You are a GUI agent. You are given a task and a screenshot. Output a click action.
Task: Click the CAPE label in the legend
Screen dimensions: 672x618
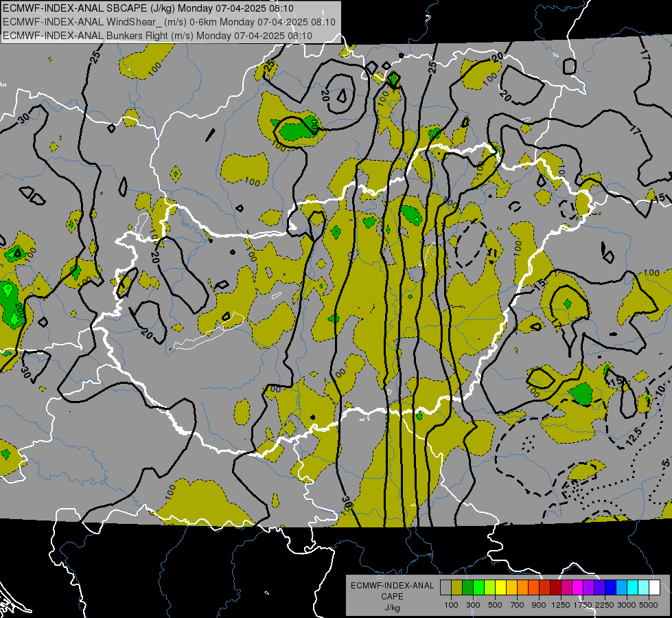pyautogui.click(x=392, y=597)
